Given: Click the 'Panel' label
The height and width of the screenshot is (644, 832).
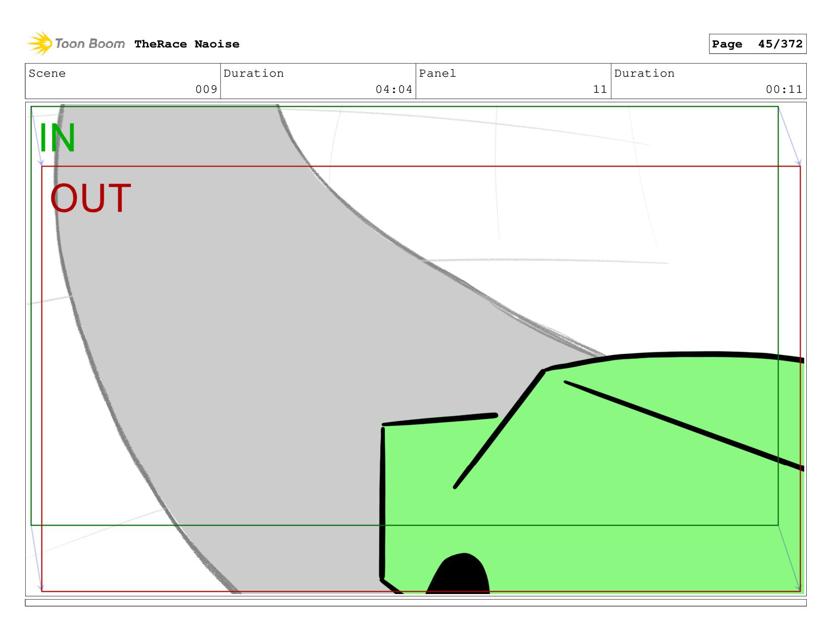Looking at the screenshot, I should click(437, 73).
